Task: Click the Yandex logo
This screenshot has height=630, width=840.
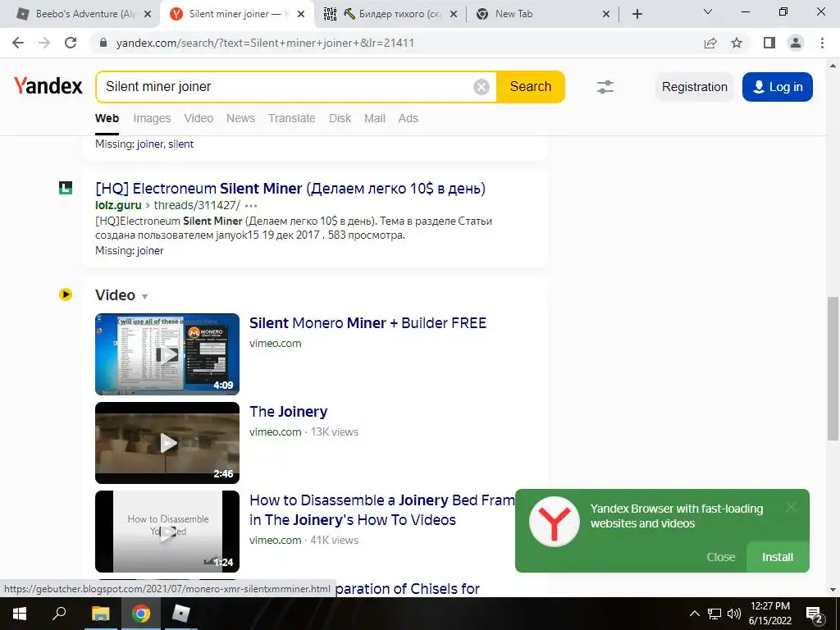Action: pyautogui.click(x=48, y=85)
